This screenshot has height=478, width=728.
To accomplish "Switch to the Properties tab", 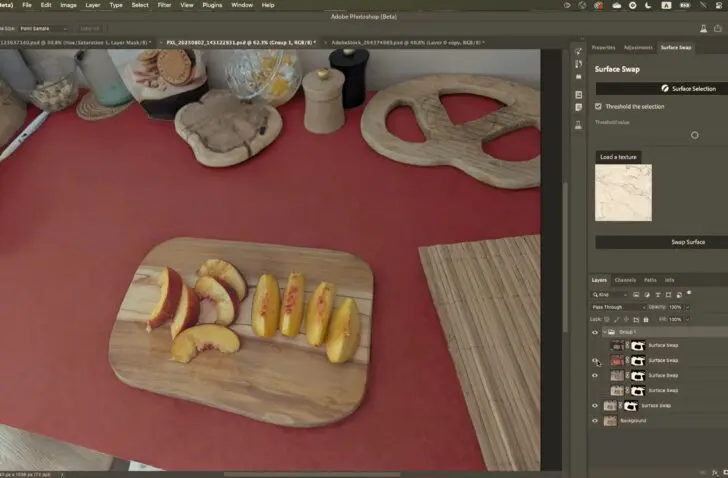I will pos(603,47).
